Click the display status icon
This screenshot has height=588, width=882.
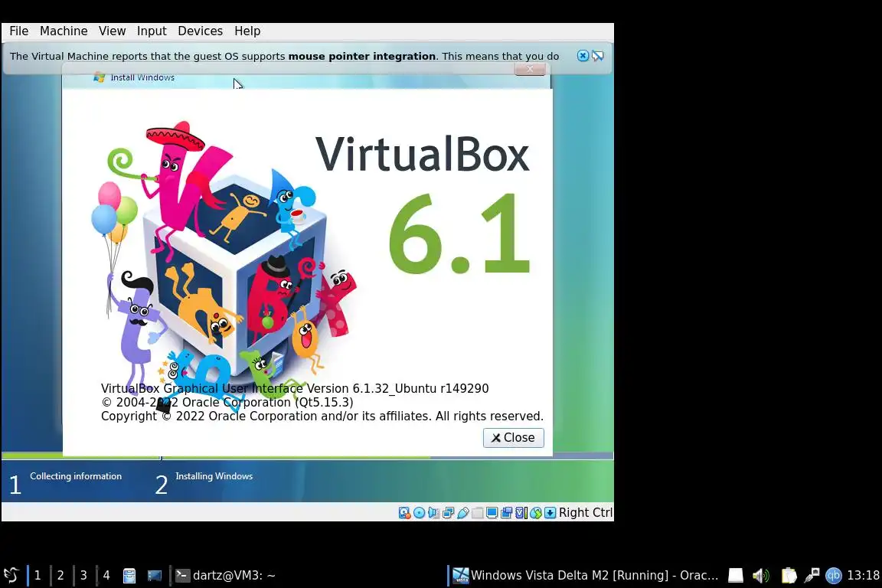492,513
